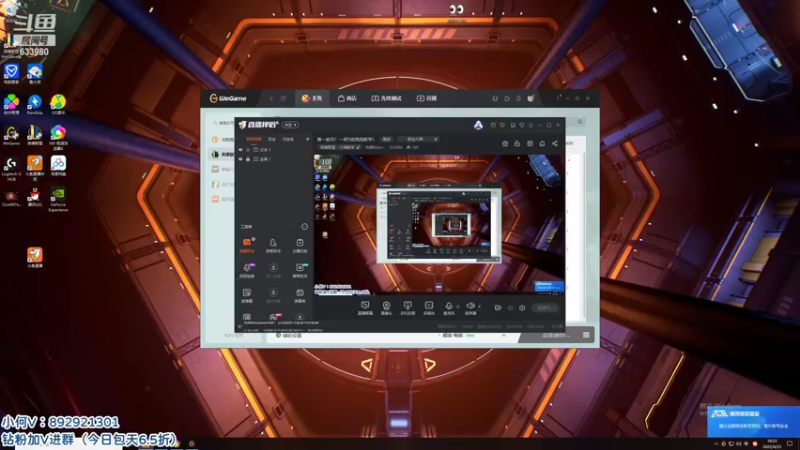
Task: Toggle the lock on the 全屏 1 source
Action: tap(248, 159)
